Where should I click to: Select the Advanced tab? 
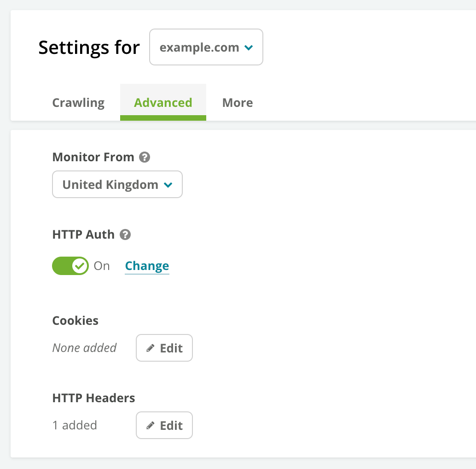[x=163, y=103]
